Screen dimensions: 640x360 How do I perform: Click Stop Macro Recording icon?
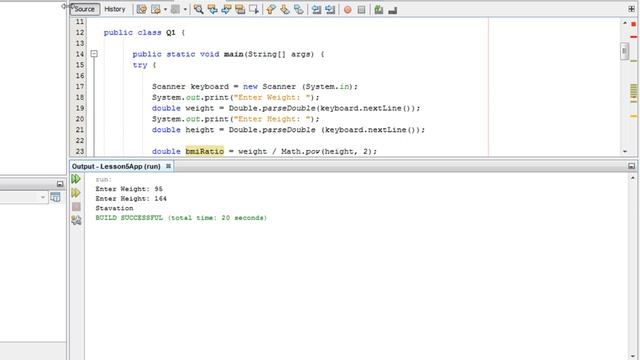(x=361, y=9)
